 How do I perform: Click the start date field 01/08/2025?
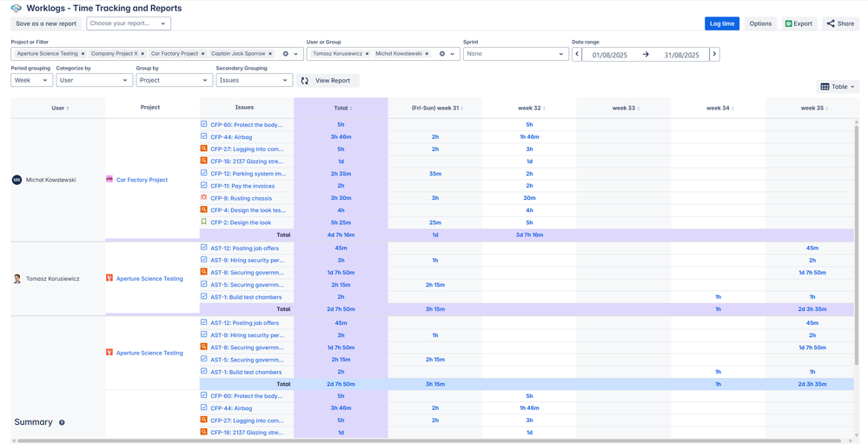click(x=609, y=55)
